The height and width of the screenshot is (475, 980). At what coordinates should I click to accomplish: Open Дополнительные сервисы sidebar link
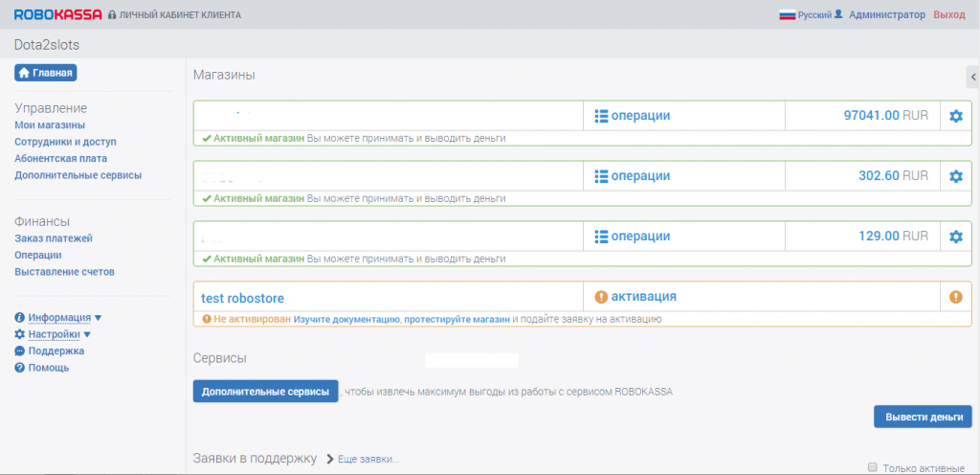(78, 175)
